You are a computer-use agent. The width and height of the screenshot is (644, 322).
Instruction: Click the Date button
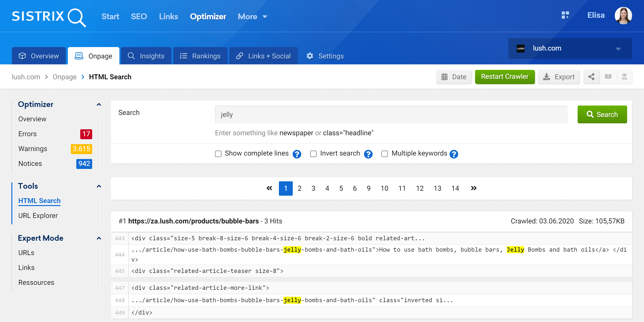(454, 77)
